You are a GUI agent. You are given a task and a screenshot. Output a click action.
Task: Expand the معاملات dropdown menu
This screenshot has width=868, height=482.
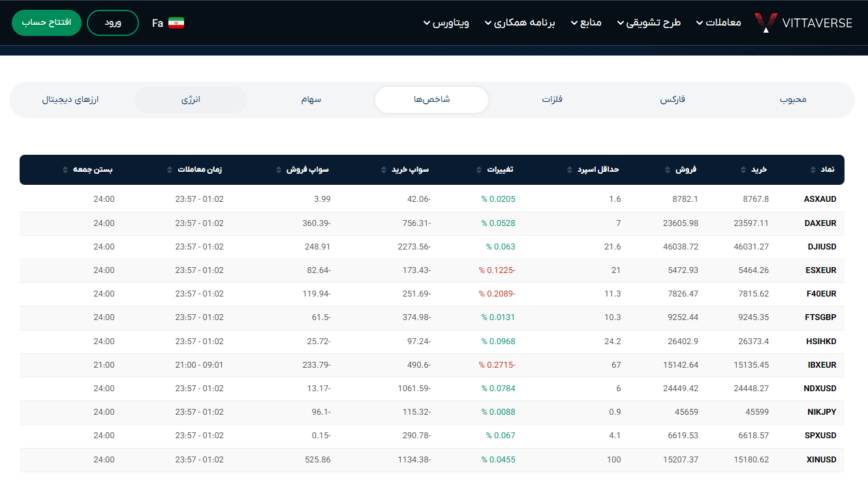tap(718, 23)
